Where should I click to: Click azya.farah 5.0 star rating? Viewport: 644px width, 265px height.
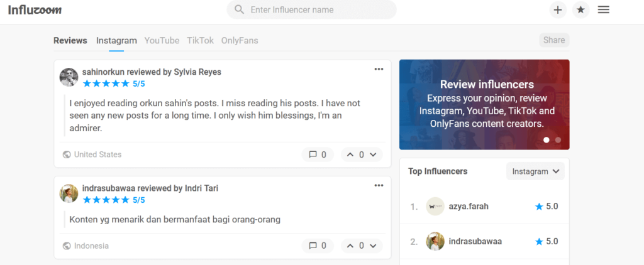[547, 207]
